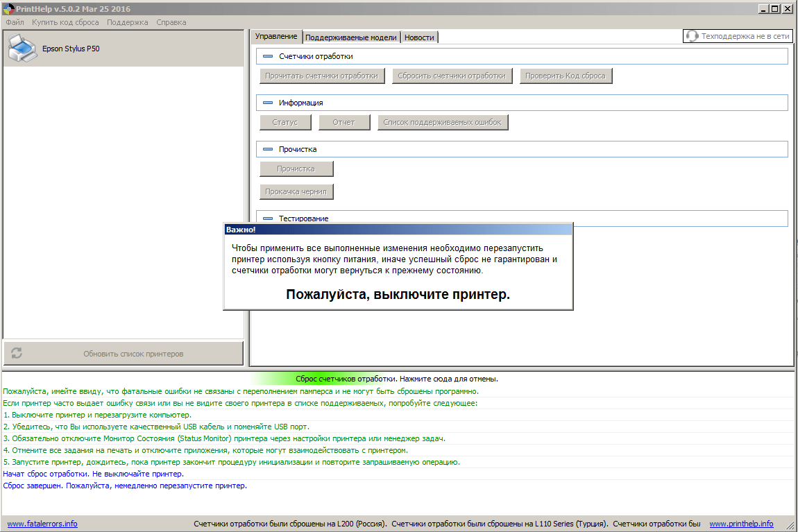The height and width of the screenshot is (532, 798).
Task: Click Сбросить счетчики отработки button
Action: (x=452, y=76)
